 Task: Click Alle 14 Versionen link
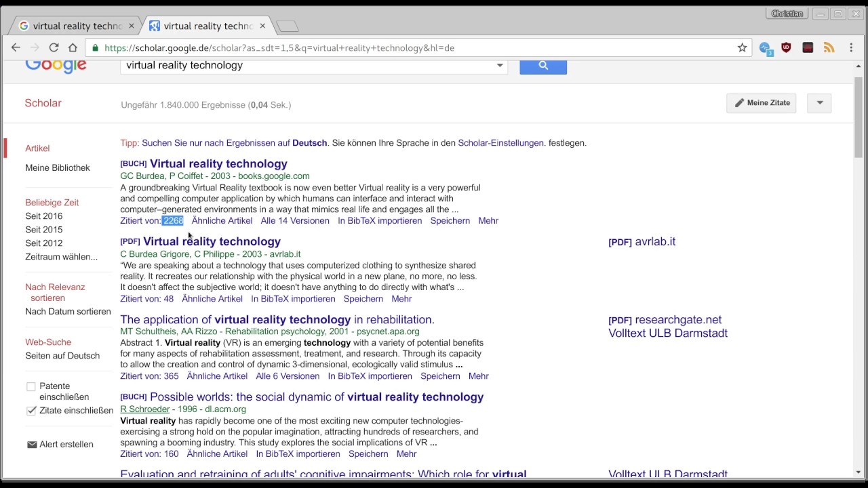tap(295, 221)
